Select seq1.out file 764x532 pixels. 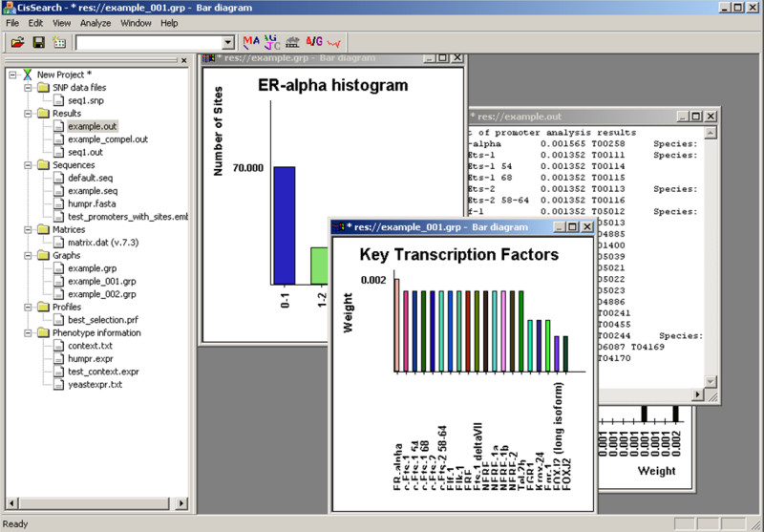click(x=85, y=152)
